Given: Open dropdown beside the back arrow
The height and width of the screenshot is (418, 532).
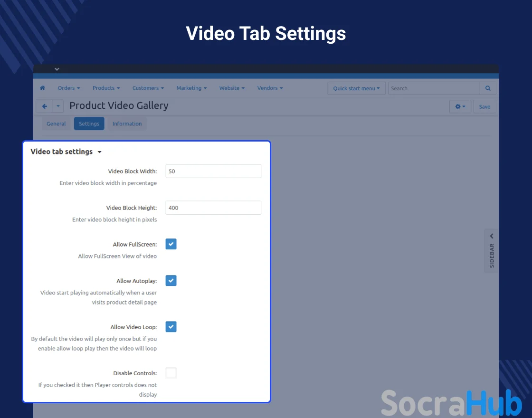Looking at the screenshot, I should (58, 106).
